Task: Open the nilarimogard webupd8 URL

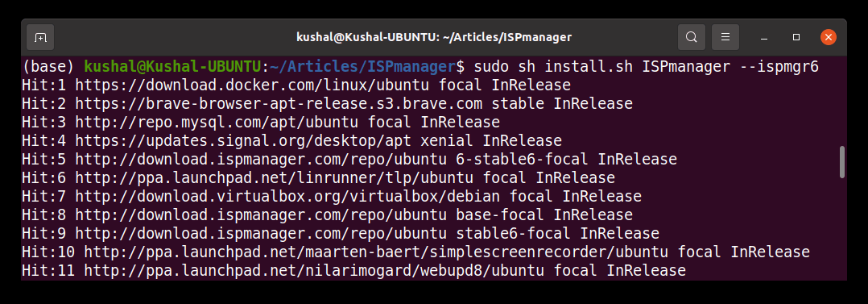Action: pyautogui.click(x=315, y=271)
